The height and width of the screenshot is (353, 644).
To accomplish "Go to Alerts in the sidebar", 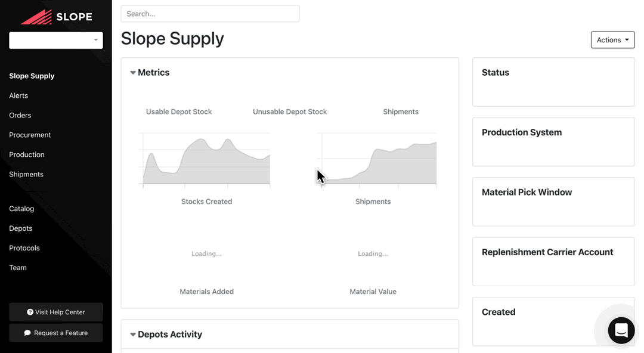I will tap(18, 95).
